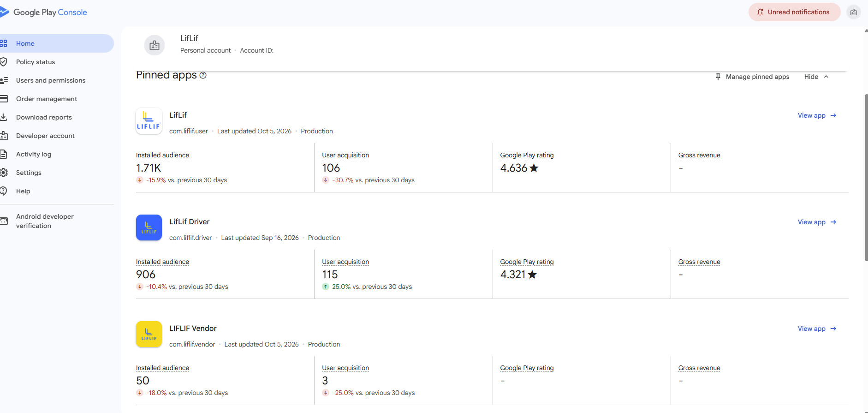Viewport: 868px width, 413px height.
Task: Open Manage pinned apps
Action: [752, 77]
